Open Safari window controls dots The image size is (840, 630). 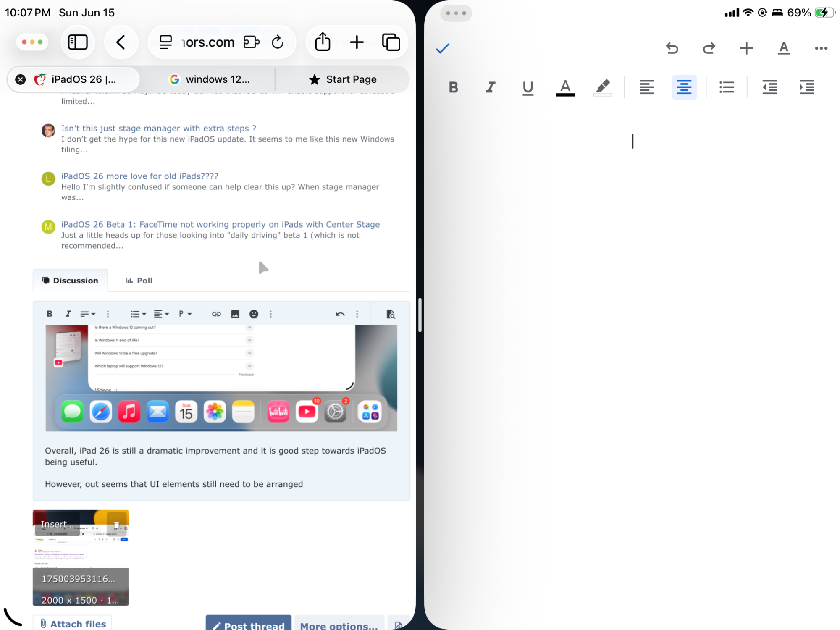[32, 42]
